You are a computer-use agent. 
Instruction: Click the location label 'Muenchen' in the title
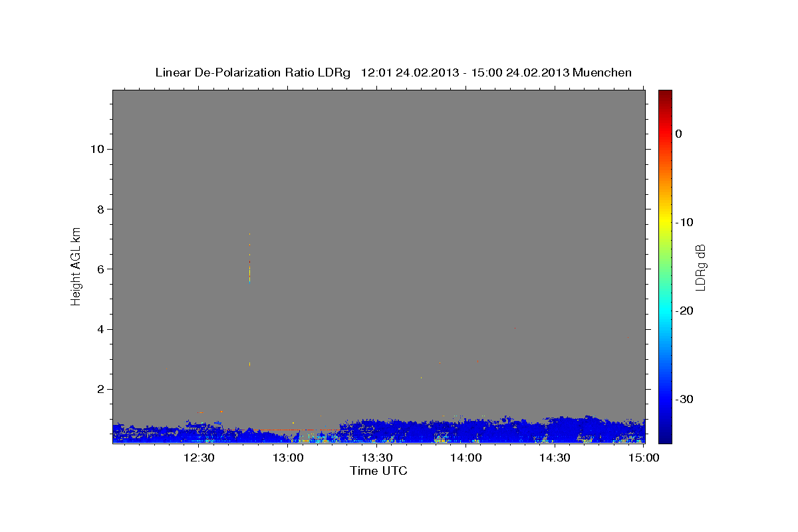602,72
